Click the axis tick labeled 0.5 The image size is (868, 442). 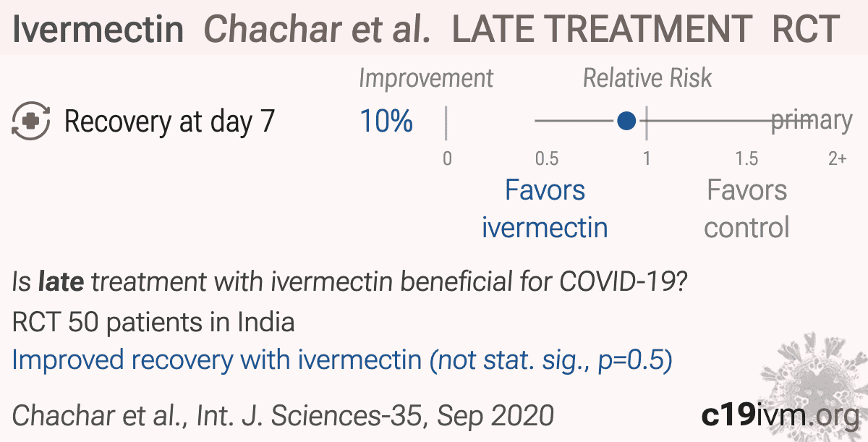[547, 158]
